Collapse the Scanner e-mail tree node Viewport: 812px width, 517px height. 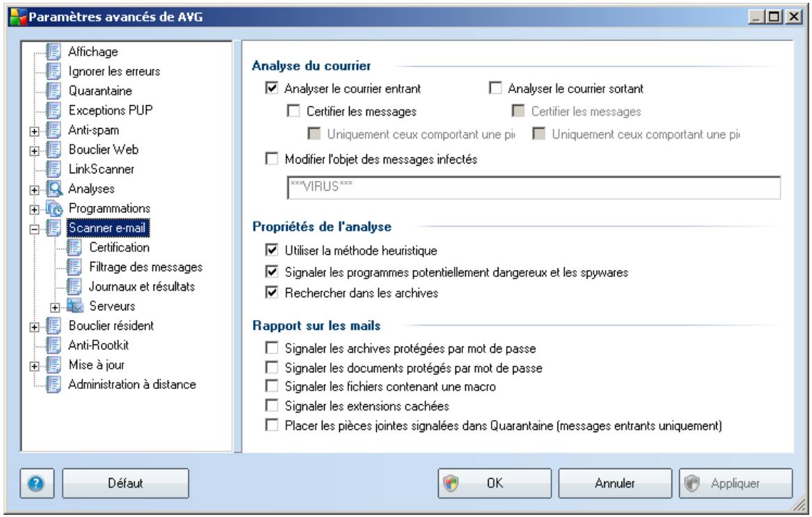(x=34, y=229)
